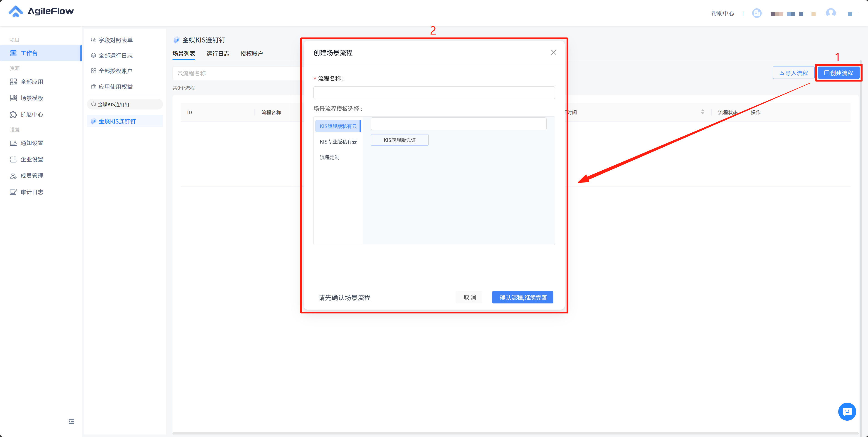Select KIS专业版私有云 template category
The width and height of the screenshot is (868, 437).
pyautogui.click(x=338, y=142)
